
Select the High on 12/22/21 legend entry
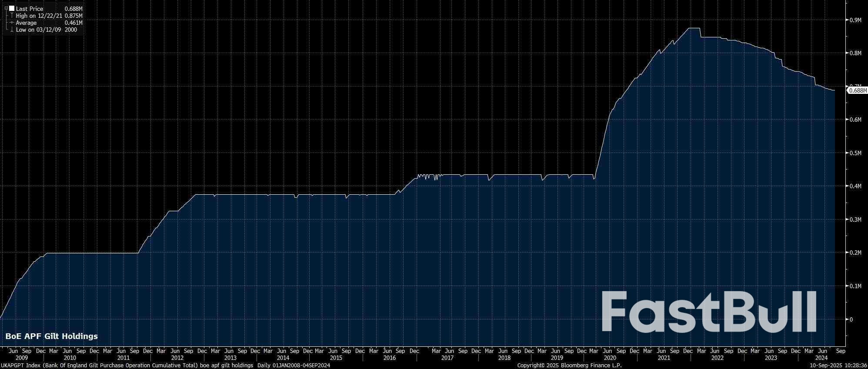click(x=39, y=16)
